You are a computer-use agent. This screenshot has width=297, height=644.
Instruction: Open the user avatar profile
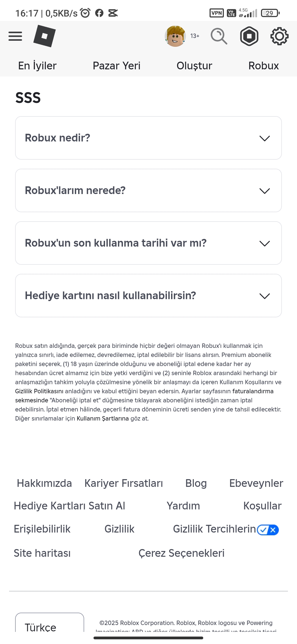click(x=175, y=36)
